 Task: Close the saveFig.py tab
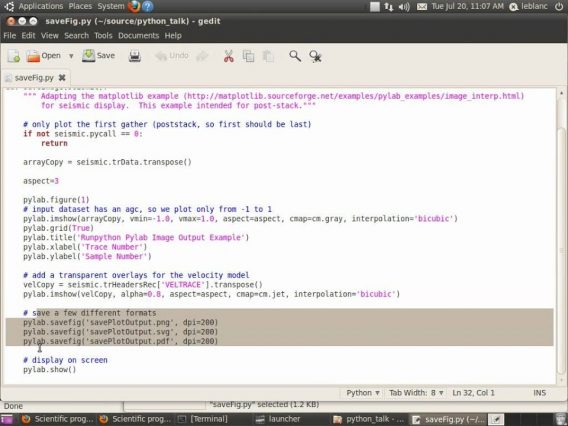(62, 78)
